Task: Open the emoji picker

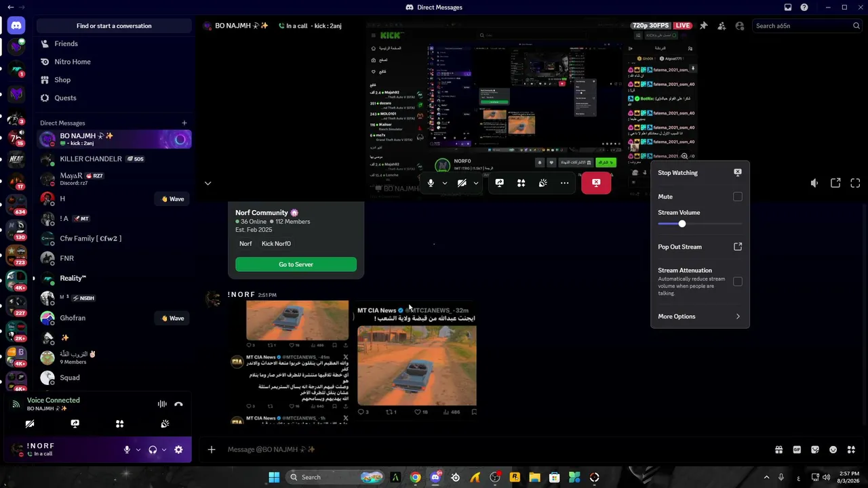Action: (x=833, y=449)
